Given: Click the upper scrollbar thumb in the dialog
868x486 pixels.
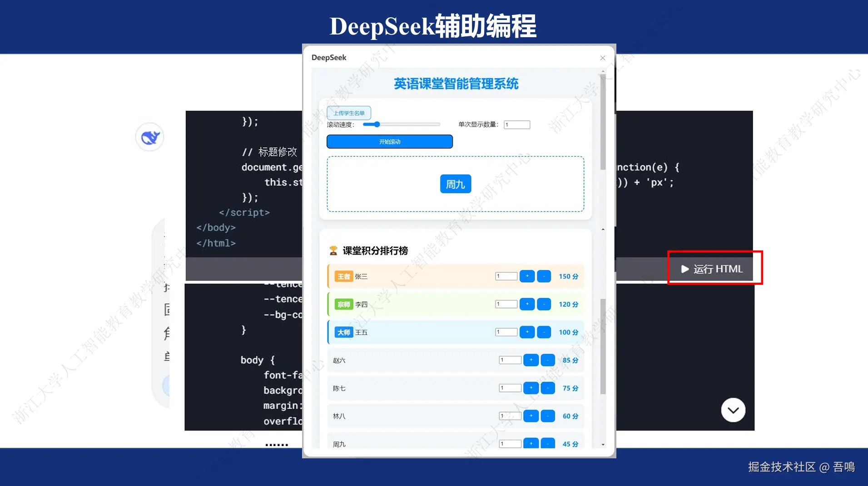Looking at the screenshot, I should coord(603,123).
